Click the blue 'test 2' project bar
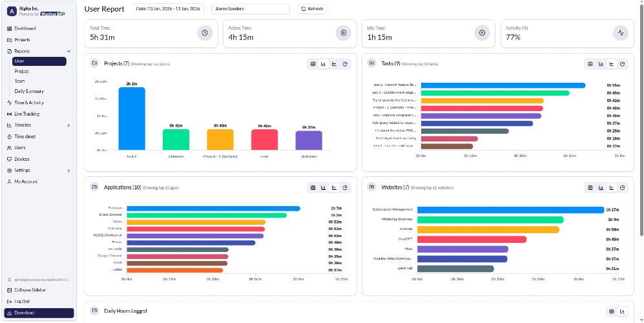The image size is (644, 323). coord(132,118)
